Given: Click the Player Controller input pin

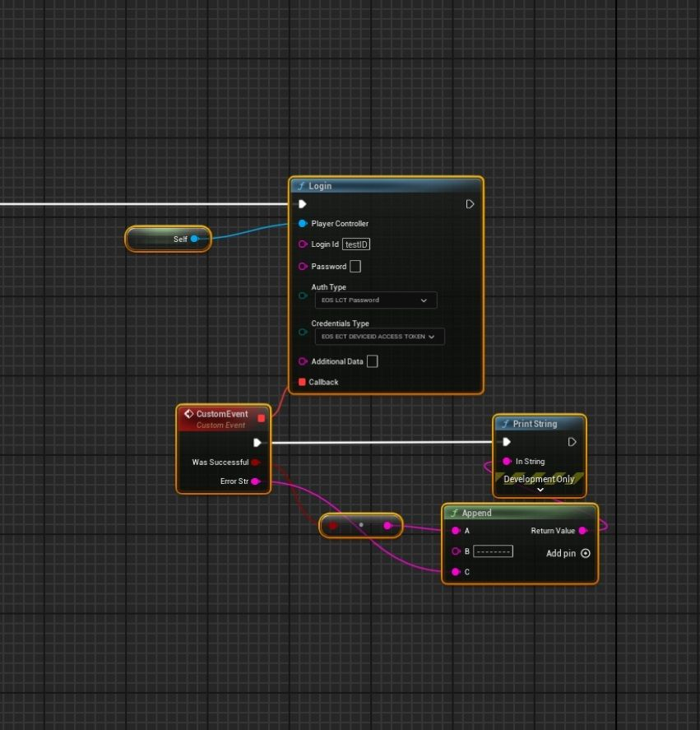Looking at the screenshot, I should click(303, 224).
